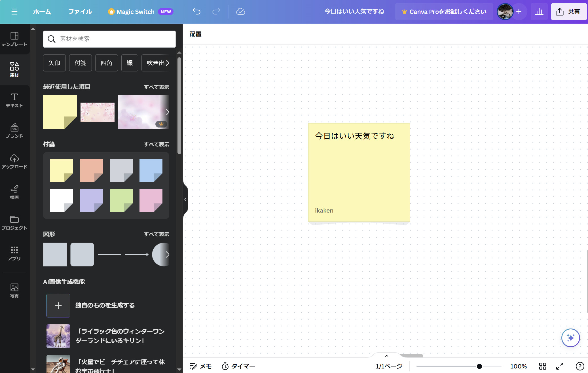Click the 100% zoom level button
The image size is (588, 373).
click(518, 366)
